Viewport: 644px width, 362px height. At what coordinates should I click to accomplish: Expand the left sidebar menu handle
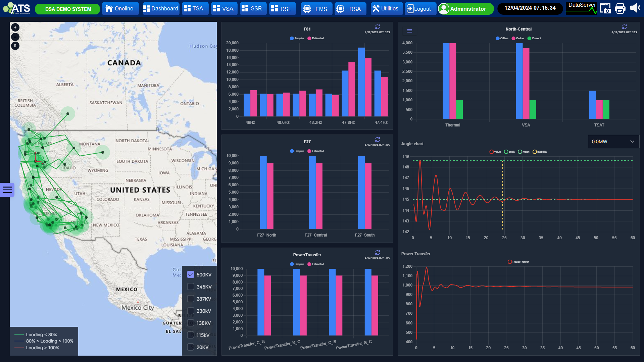(7, 190)
